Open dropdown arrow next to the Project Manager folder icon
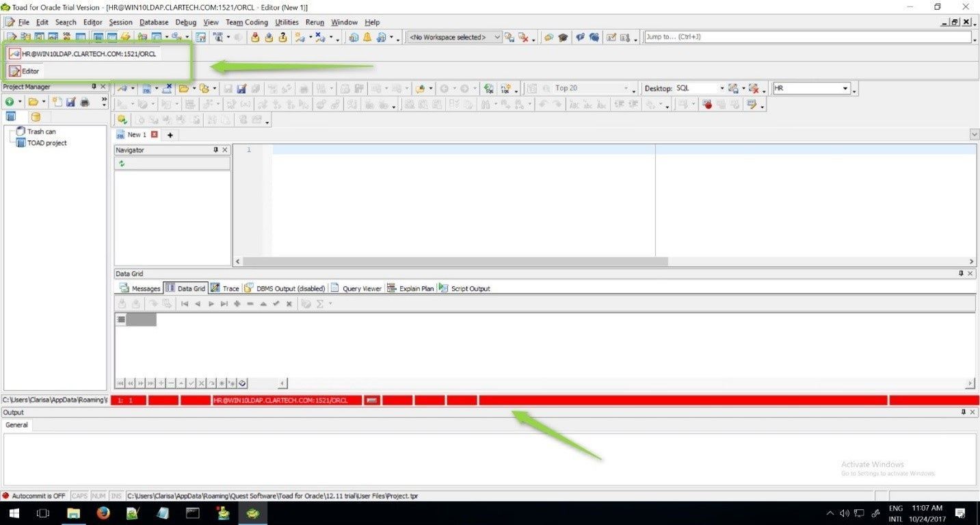The height and width of the screenshot is (525, 980). pyautogui.click(x=44, y=102)
